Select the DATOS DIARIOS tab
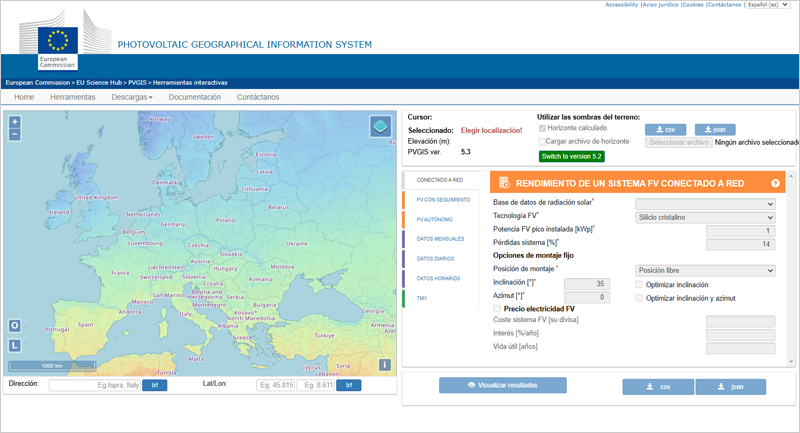The width and height of the screenshot is (800, 433). click(x=435, y=259)
